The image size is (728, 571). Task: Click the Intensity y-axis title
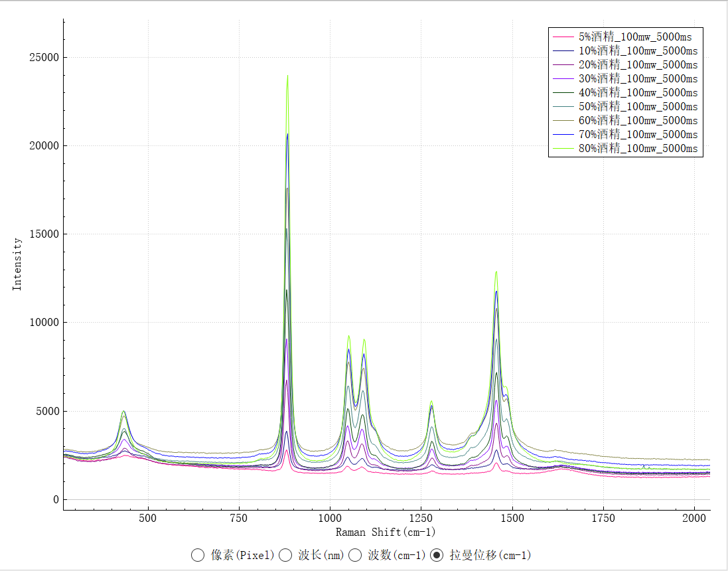pos(17,264)
